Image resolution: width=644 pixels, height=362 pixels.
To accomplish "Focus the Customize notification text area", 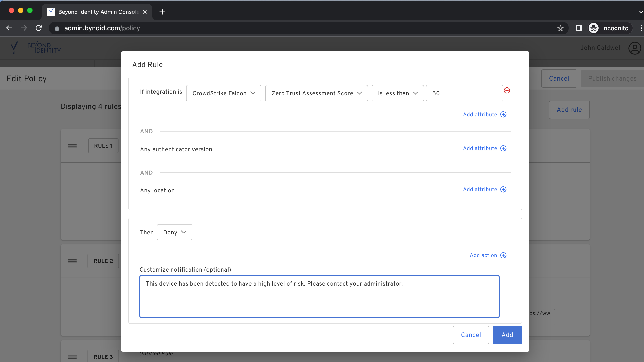I will click(319, 296).
